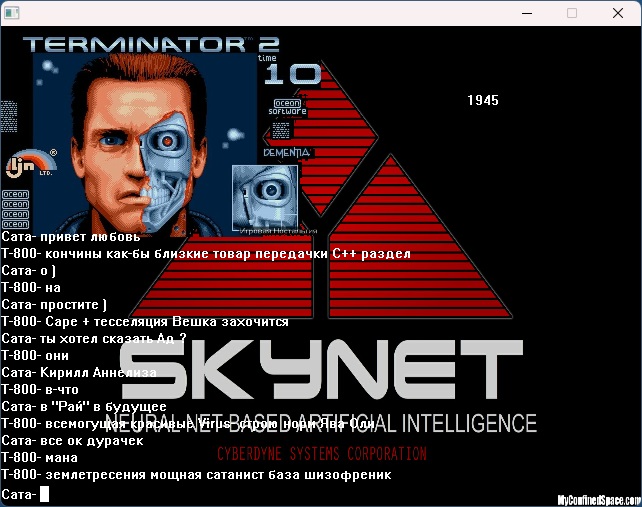
Task: Click the dithered pattern square at left edge
Action: (x=9, y=117)
